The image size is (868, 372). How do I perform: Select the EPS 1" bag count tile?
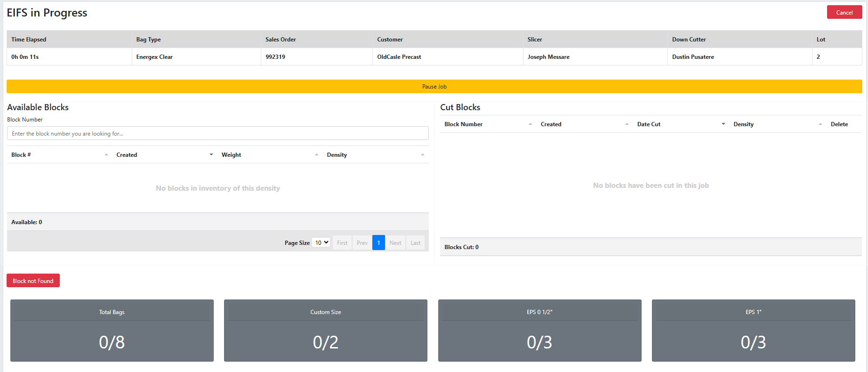(x=753, y=331)
